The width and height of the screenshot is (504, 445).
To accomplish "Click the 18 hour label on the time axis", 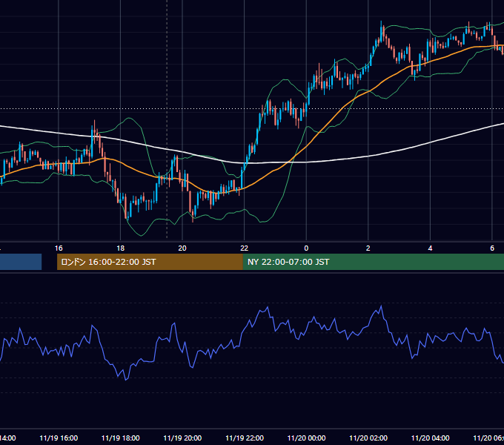I will click(121, 248).
